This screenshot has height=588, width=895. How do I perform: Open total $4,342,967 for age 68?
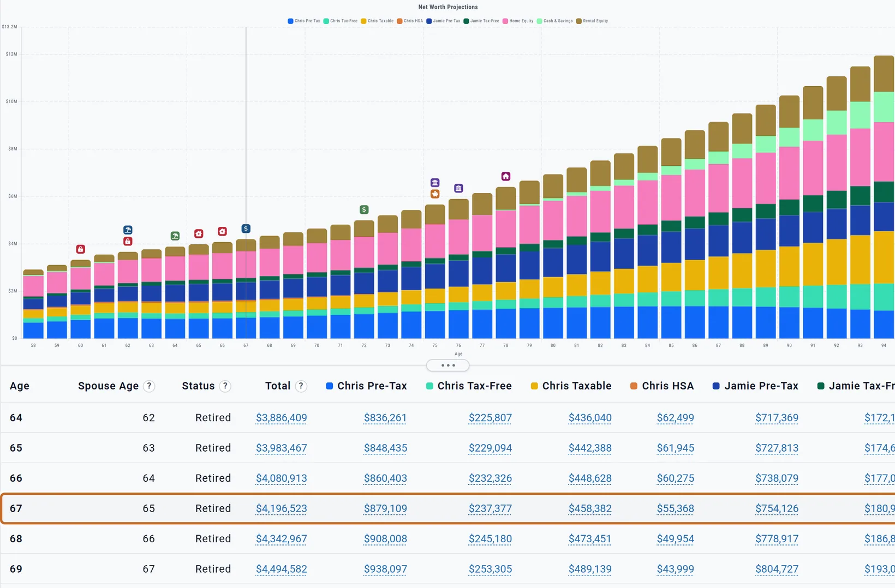click(281, 539)
